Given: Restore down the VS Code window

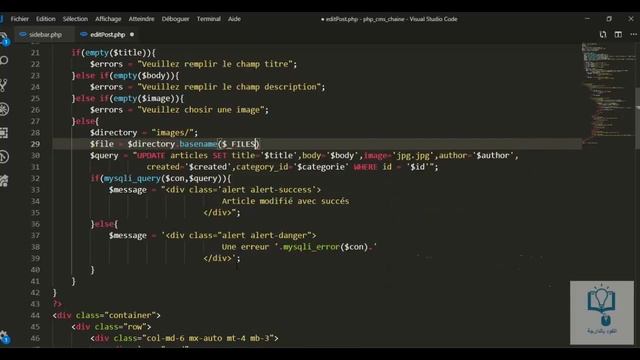Looking at the screenshot, I should (609, 19).
